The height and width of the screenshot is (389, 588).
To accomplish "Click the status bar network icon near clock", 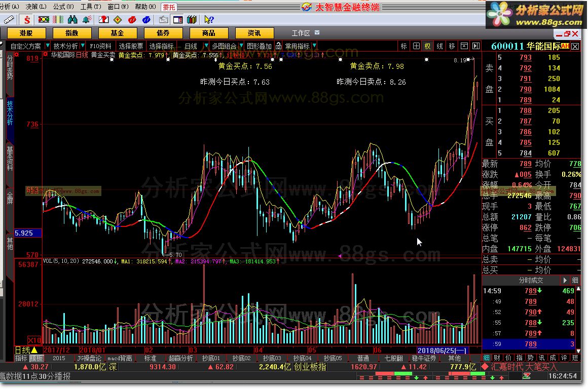I will point(527,376).
